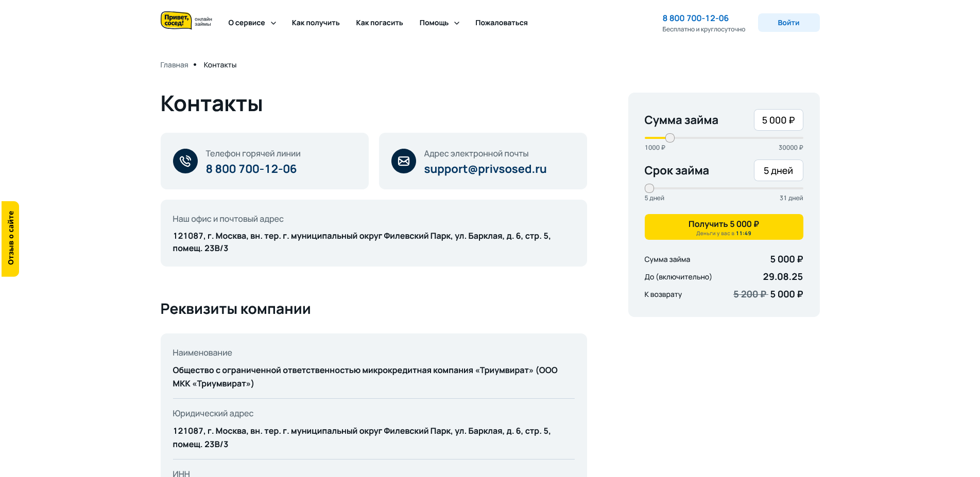The width and height of the screenshot is (980, 477).
Task: Select «Пожаловаться» in the navigation
Action: [x=501, y=23]
